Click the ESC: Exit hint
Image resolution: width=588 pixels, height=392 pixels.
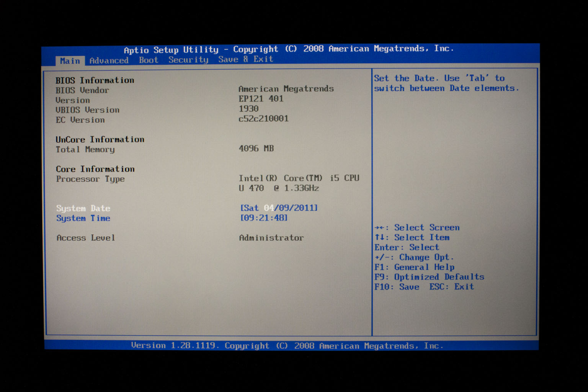tap(451, 287)
